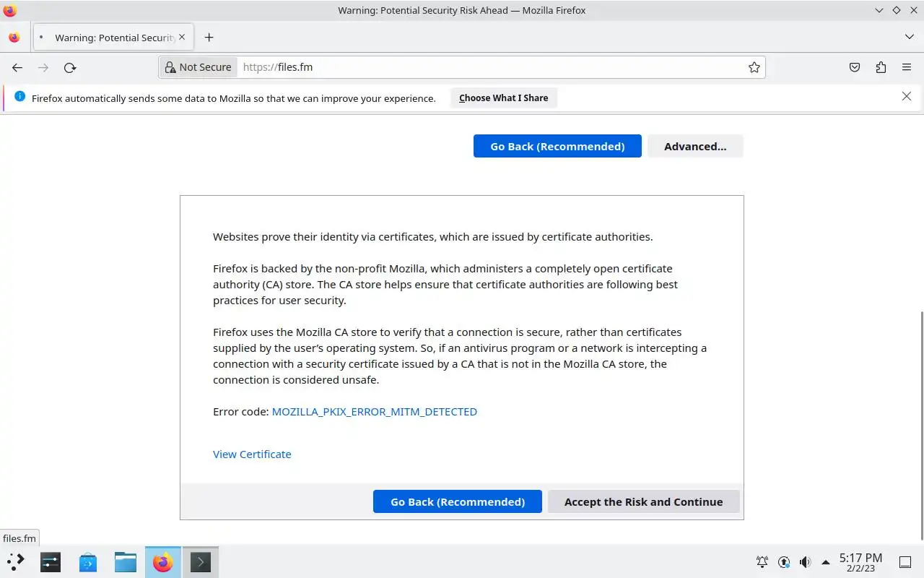Open the Save to Pocket icon
The width and height of the screenshot is (924, 578).
coord(855,67)
